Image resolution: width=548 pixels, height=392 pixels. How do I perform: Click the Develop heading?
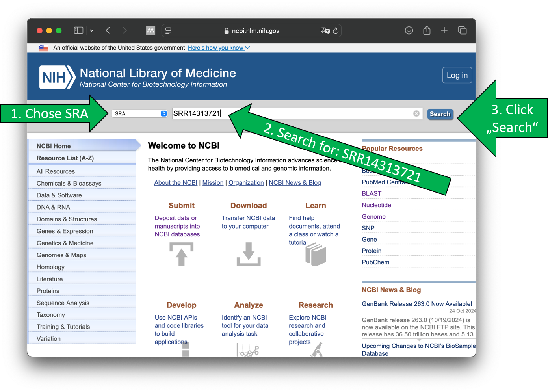181,305
